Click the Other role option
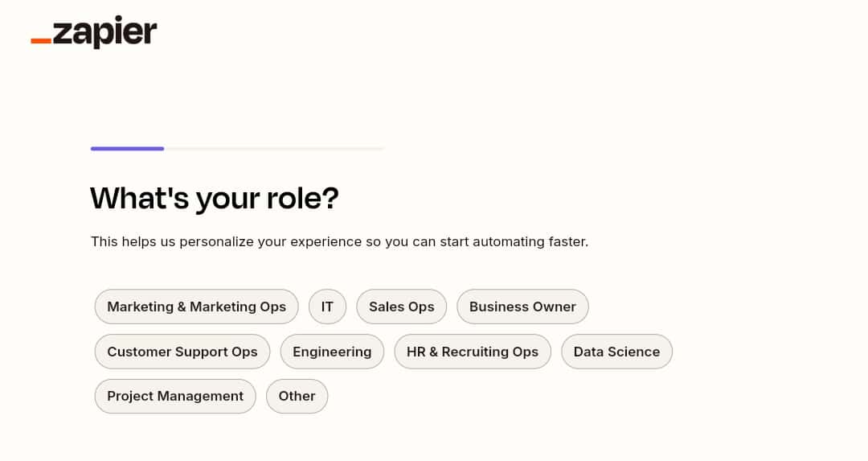Image resolution: width=868 pixels, height=461 pixels. coord(297,396)
